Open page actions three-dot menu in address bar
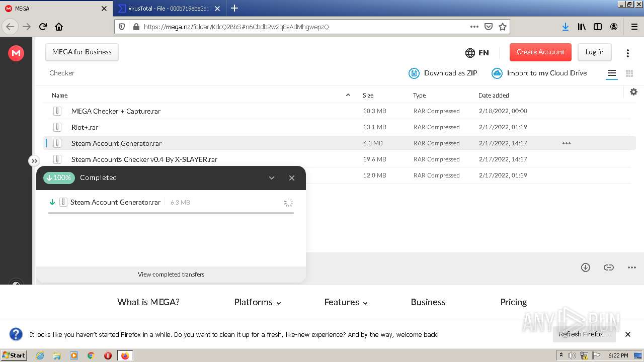644x362 pixels. pos(474,27)
